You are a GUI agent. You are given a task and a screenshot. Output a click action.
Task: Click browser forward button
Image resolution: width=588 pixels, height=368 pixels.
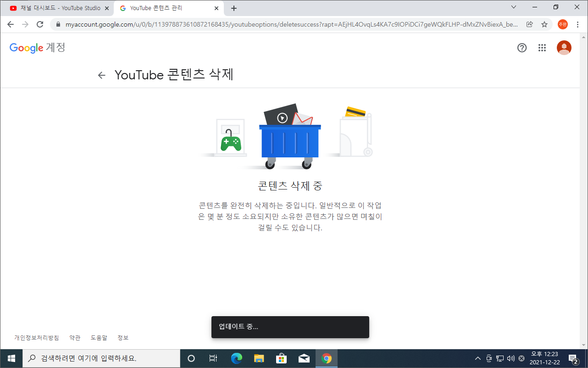[x=25, y=24]
